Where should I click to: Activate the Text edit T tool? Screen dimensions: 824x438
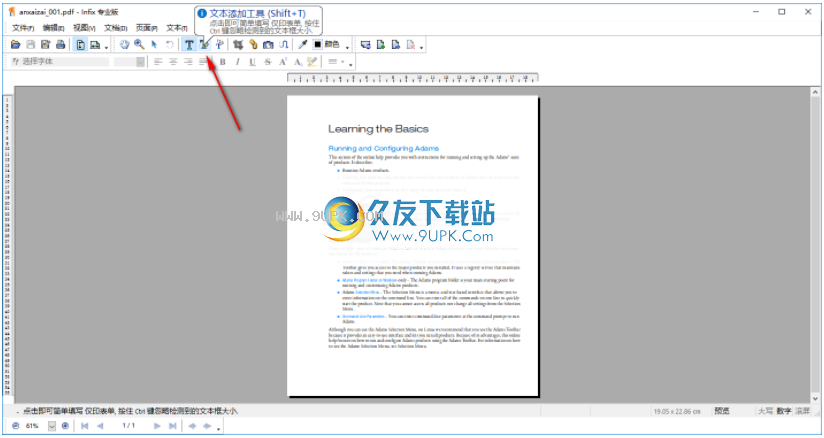tap(189, 45)
